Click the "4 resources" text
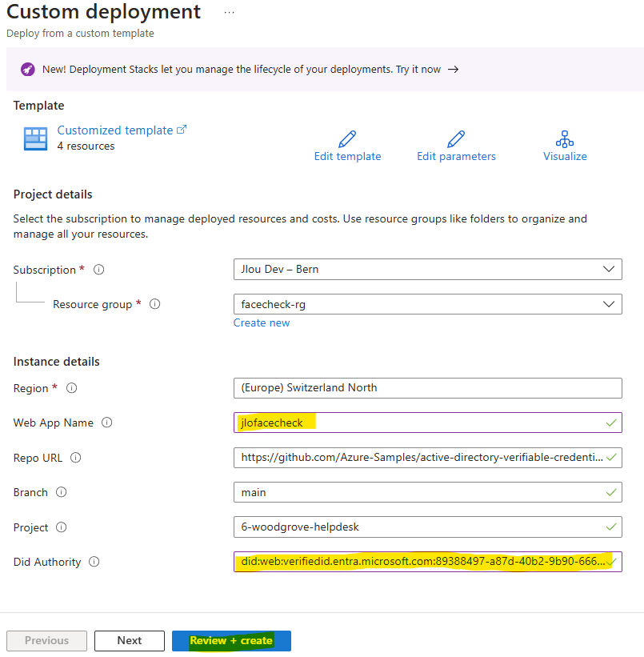 (86, 146)
